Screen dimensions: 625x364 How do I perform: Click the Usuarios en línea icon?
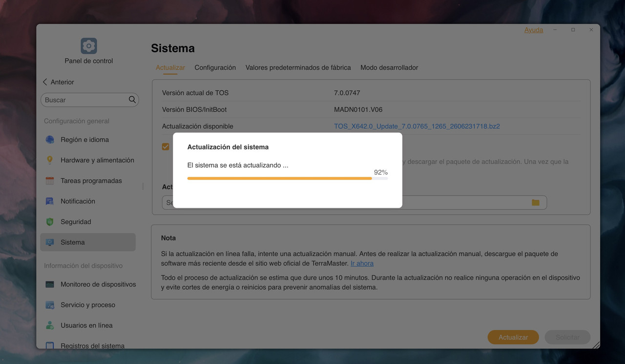click(x=50, y=325)
